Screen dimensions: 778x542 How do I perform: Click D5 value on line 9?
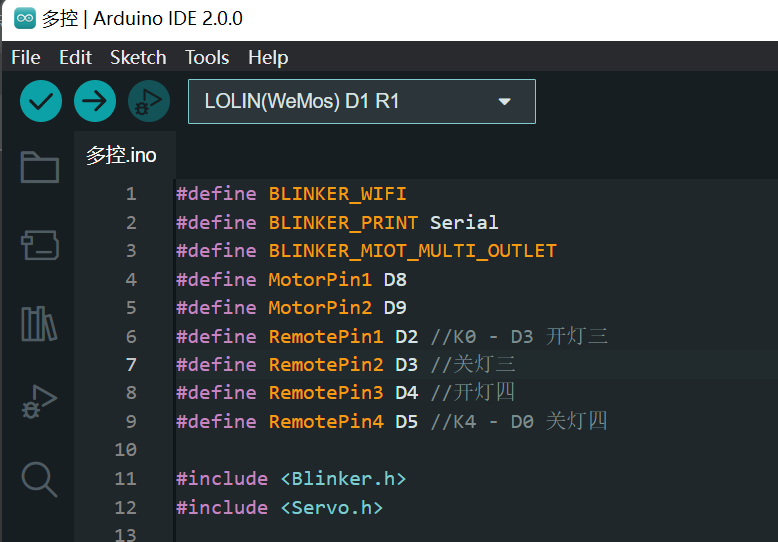pos(406,422)
